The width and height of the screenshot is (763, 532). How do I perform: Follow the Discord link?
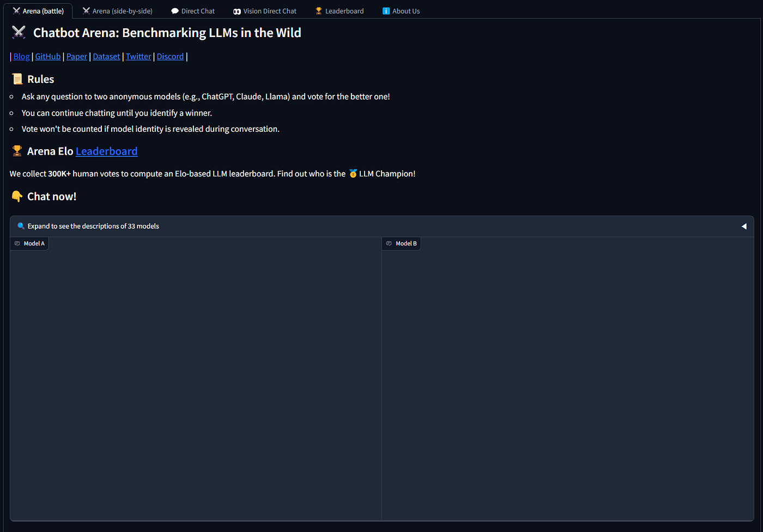[x=170, y=56]
